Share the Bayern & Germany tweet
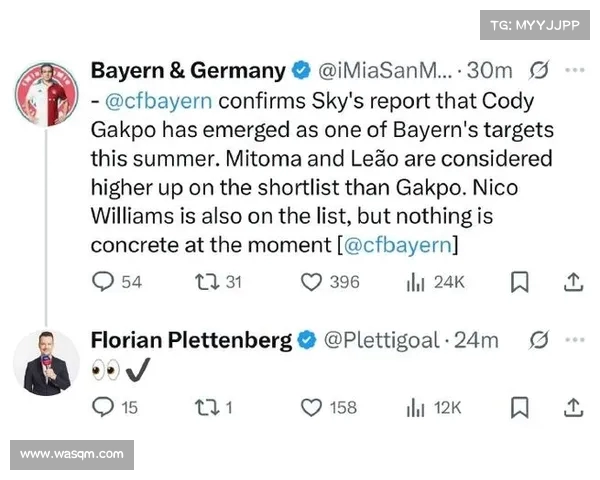 point(573,282)
